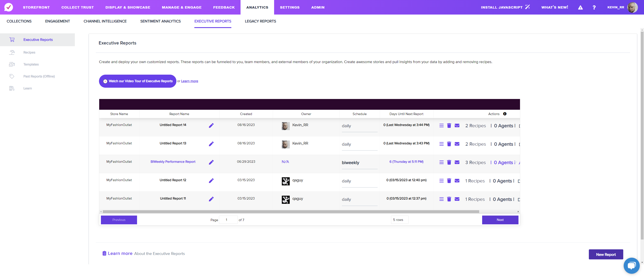Open the biweekly schedule dropdown
The width and height of the screenshot is (644, 278).
point(359,163)
